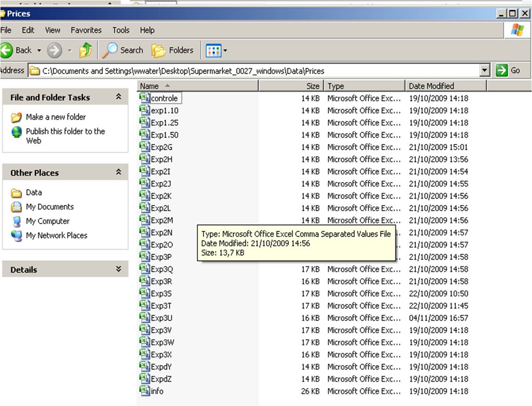Click the Back arrow icon

click(x=6, y=50)
